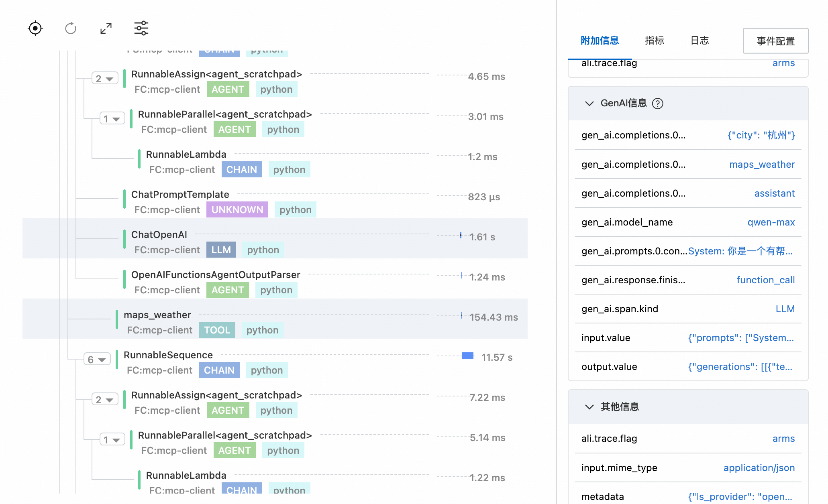The image size is (828, 504).
Task: Click the 事件配置 button
Action: 775,41
